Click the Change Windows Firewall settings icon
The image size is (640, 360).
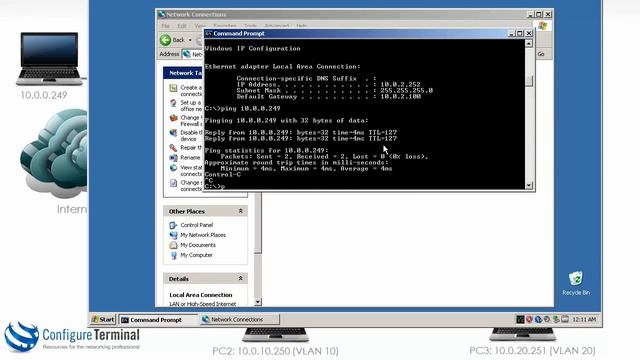pos(173,118)
